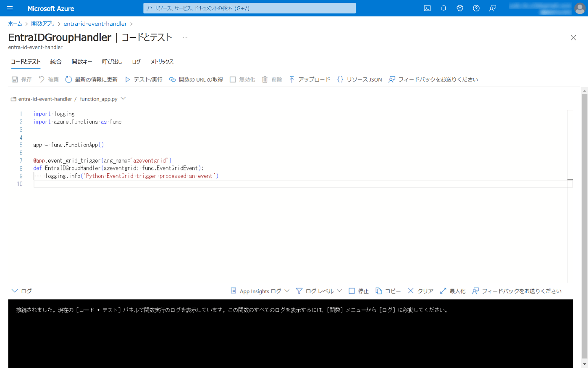Open the Azure portal hamburger menu
The width and height of the screenshot is (588, 368).
[x=10, y=8]
